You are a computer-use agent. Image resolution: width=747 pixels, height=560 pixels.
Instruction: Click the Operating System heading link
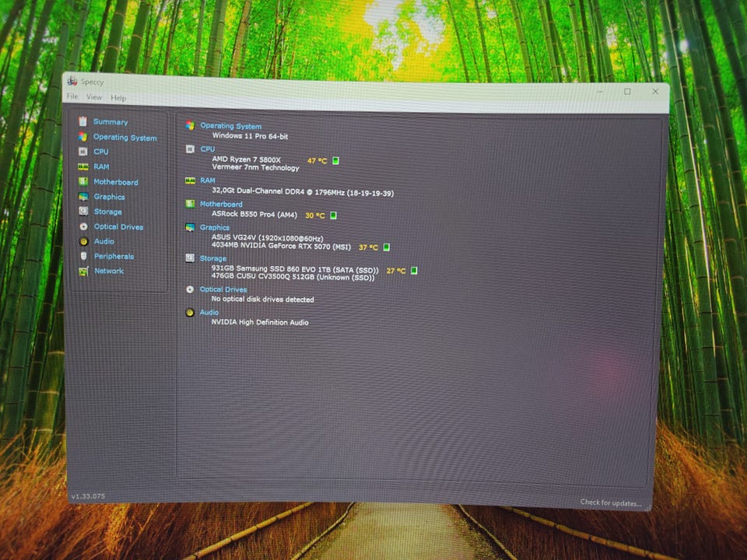pos(230,126)
